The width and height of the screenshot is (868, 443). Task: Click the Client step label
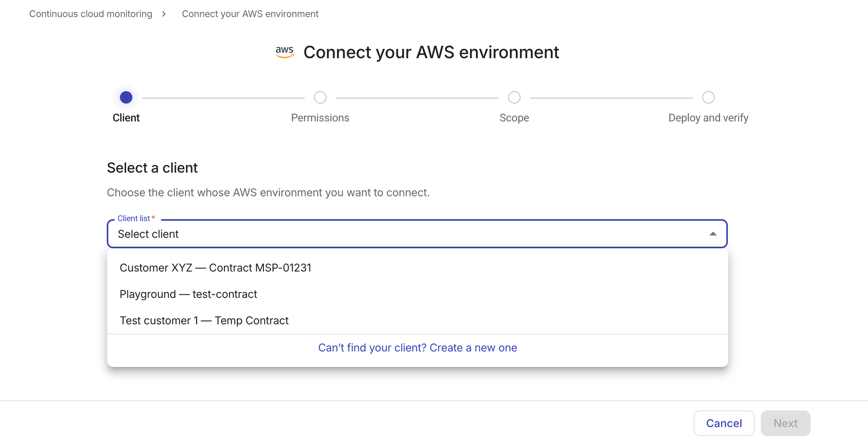tap(126, 118)
